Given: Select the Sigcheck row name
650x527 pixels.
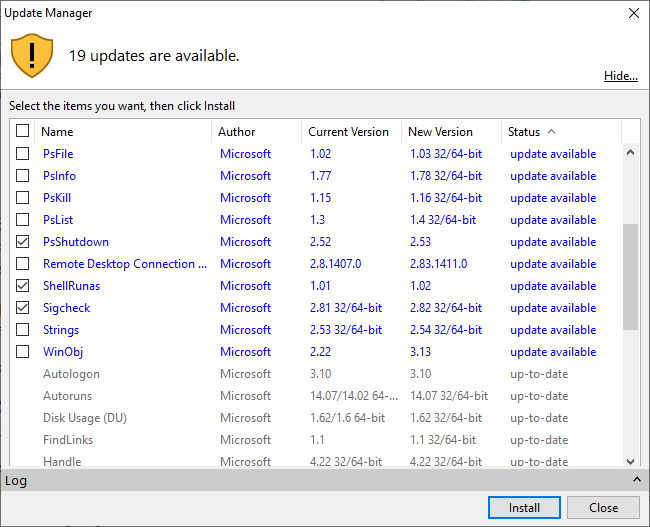Looking at the screenshot, I should [66, 308].
